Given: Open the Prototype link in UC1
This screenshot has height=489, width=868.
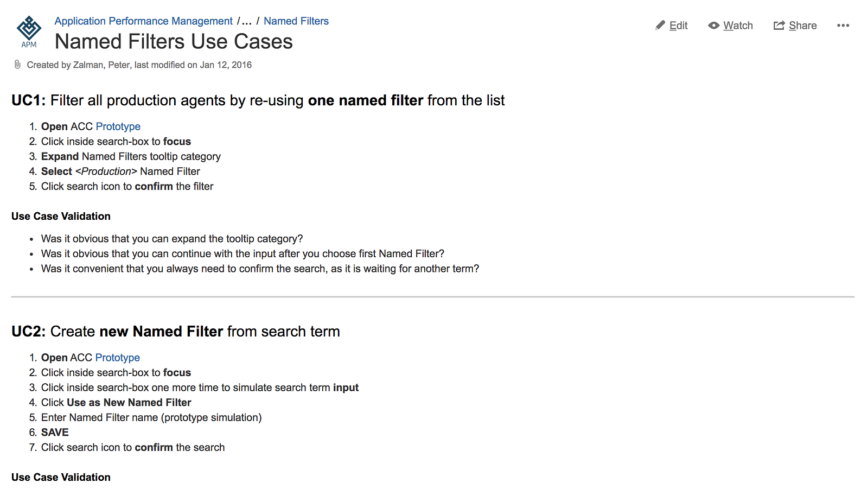Looking at the screenshot, I should pyautogui.click(x=118, y=126).
